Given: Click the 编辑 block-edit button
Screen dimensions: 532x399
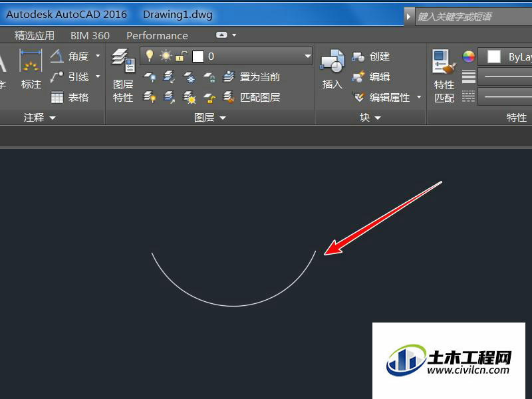Looking at the screenshot, I should (x=371, y=77).
